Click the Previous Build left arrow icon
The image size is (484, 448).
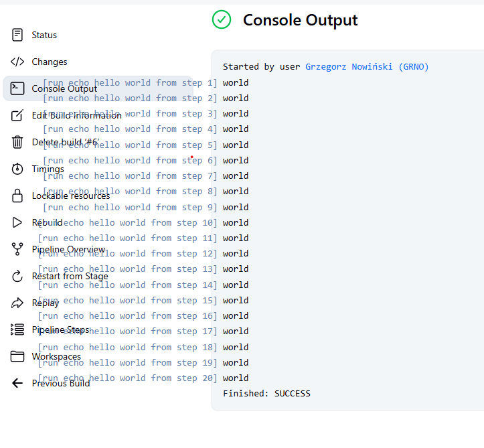[17, 383]
